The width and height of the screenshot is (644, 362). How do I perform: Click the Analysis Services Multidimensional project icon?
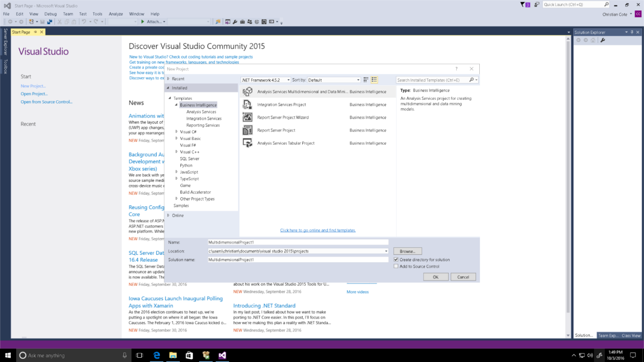247,92
